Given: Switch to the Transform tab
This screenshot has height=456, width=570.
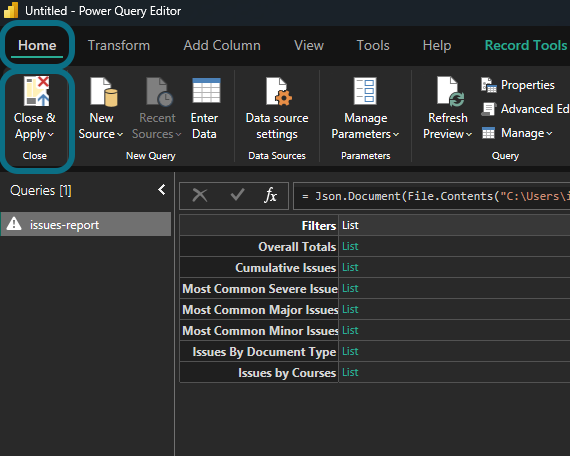Looking at the screenshot, I should pos(119,45).
